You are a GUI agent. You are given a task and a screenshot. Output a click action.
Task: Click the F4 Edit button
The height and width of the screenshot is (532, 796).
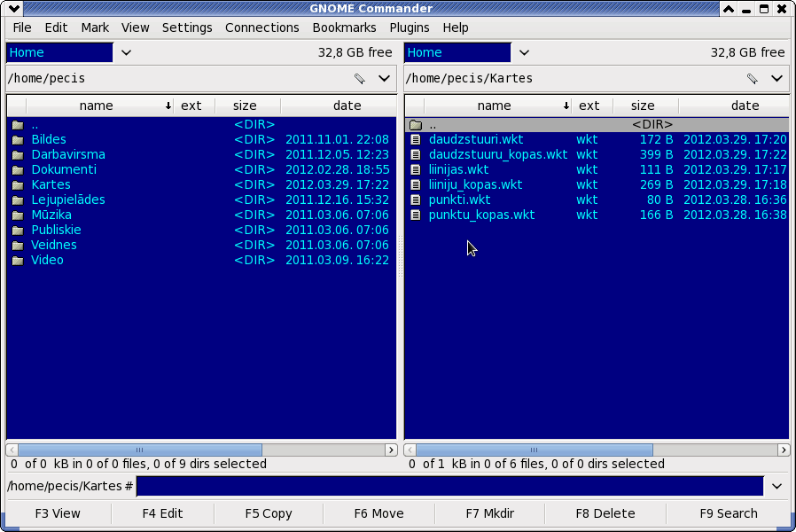(x=162, y=513)
